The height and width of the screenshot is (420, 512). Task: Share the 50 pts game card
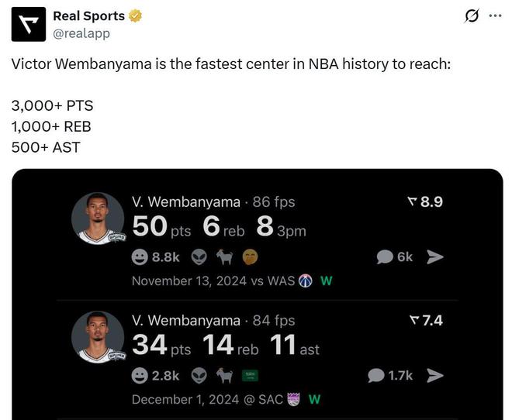coord(435,256)
